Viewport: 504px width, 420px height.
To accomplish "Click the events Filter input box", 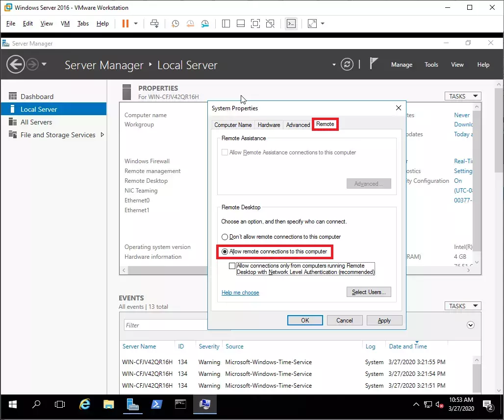I will pos(166,325).
